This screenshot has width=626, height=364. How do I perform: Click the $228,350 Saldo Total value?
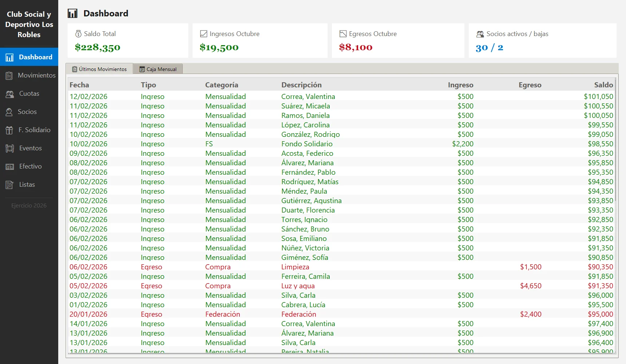click(x=98, y=47)
